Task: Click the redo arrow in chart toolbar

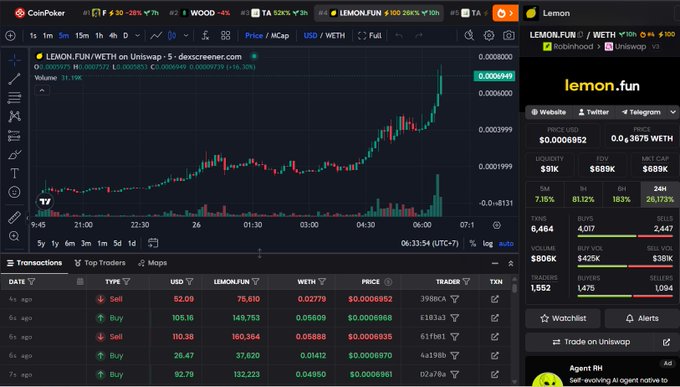Action: [x=418, y=36]
